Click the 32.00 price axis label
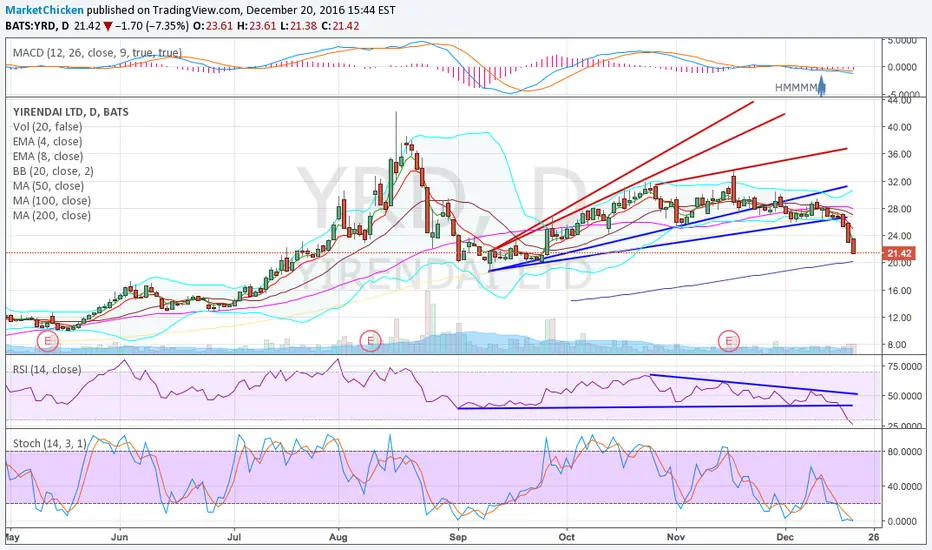The width and height of the screenshot is (932, 550). [899, 181]
